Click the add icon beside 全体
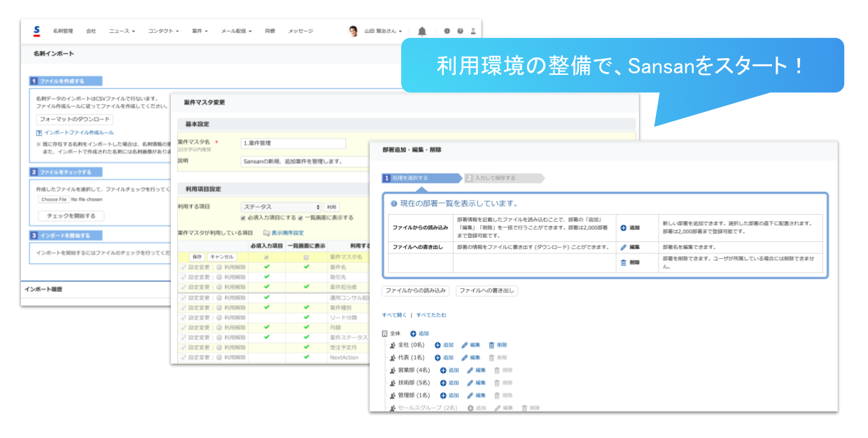 (x=413, y=334)
